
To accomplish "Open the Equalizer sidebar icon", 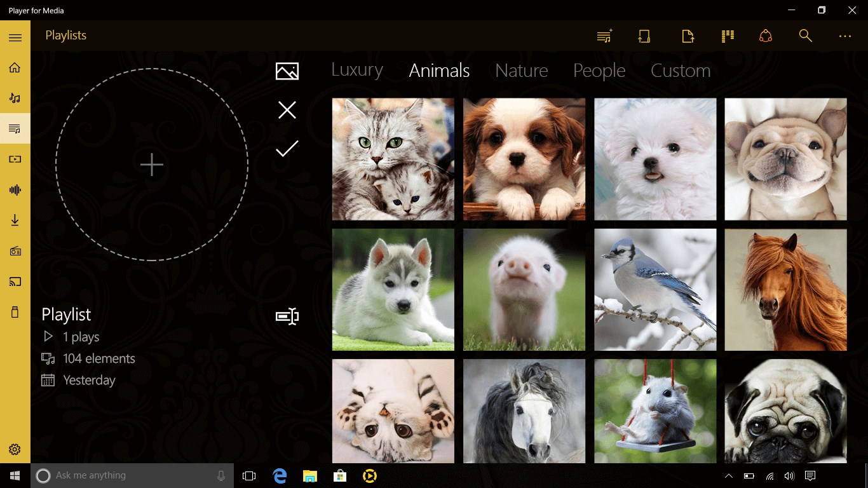I will [x=14, y=189].
